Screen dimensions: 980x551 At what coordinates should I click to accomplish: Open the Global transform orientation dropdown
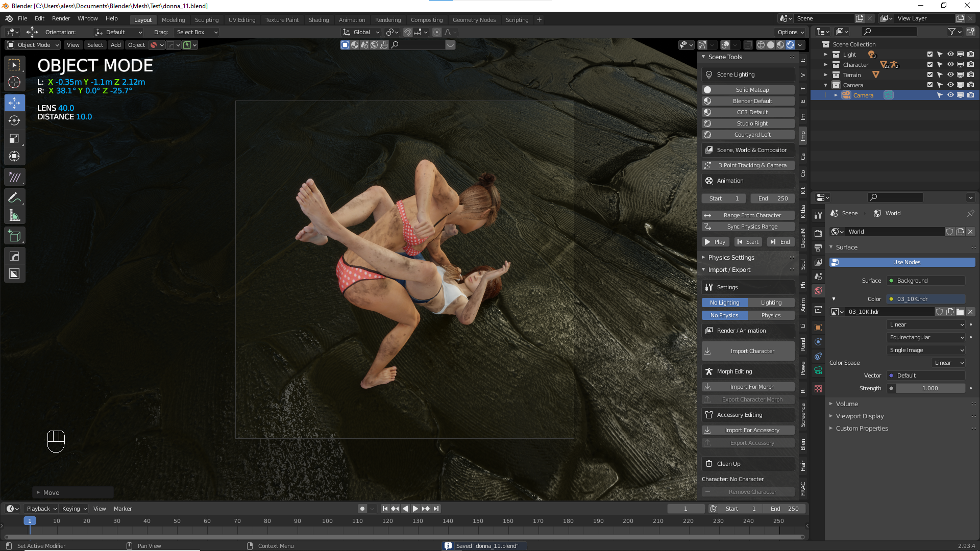click(x=361, y=32)
